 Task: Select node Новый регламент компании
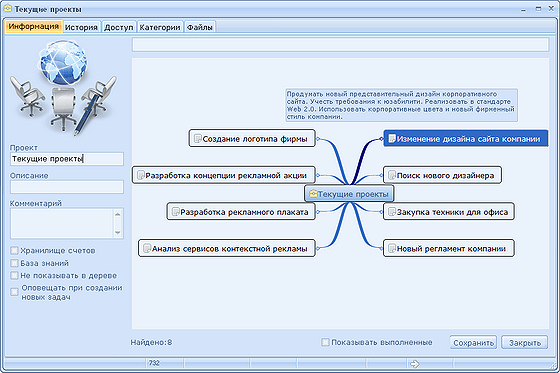coord(449,248)
